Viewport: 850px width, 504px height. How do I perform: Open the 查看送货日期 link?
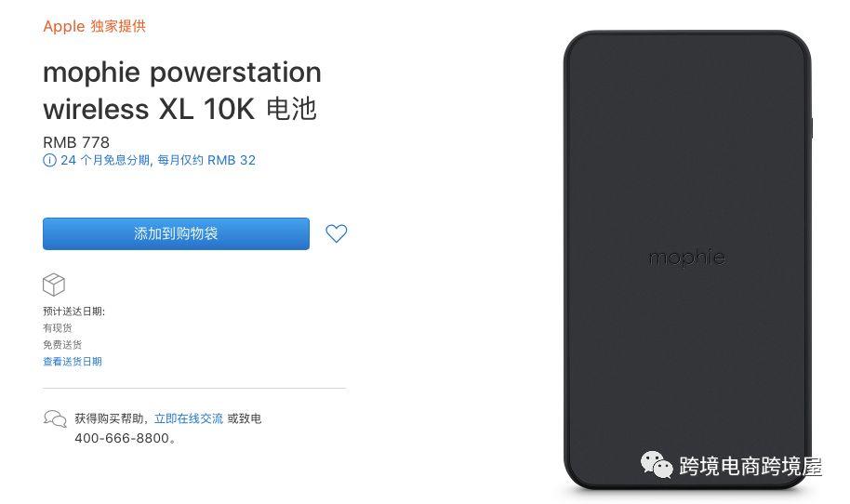73,362
